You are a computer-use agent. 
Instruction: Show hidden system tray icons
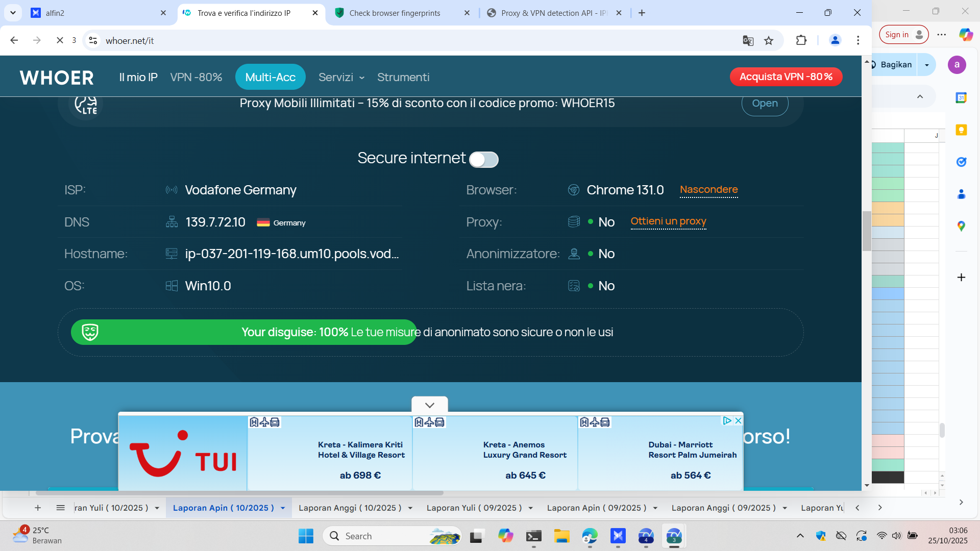click(x=800, y=536)
